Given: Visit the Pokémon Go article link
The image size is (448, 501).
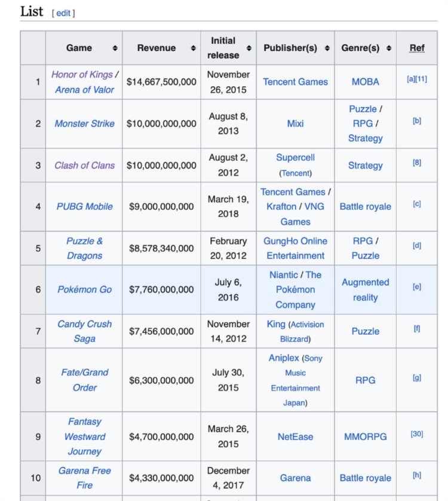Looking at the screenshot, I should 84,289.
